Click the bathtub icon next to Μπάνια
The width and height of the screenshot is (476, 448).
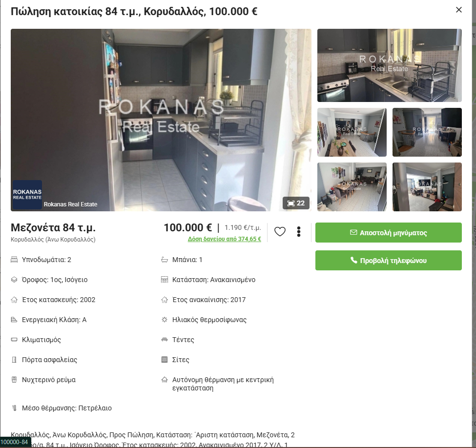(164, 260)
